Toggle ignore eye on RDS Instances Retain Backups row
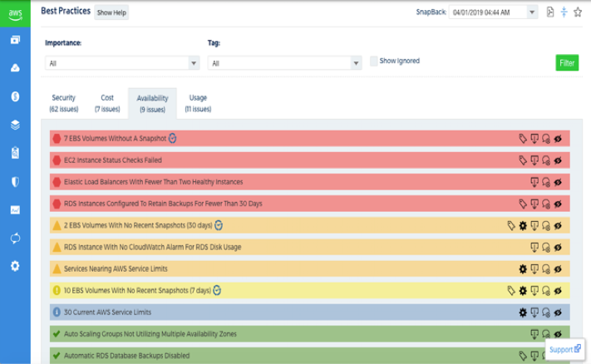Screen dimensions: 591x364 pos(558,204)
